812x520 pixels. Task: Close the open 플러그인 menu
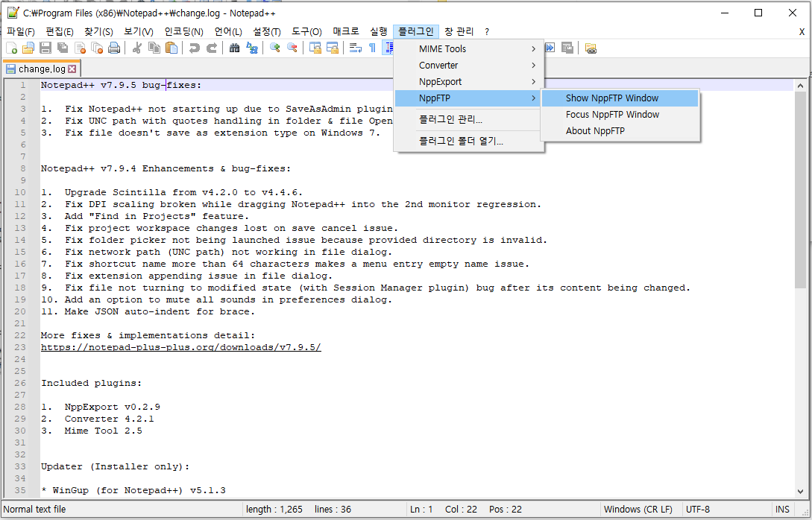point(416,31)
